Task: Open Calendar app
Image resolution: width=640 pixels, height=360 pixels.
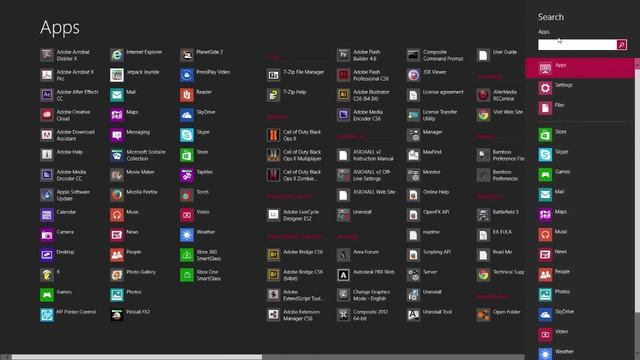Action: pyautogui.click(x=58, y=215)
